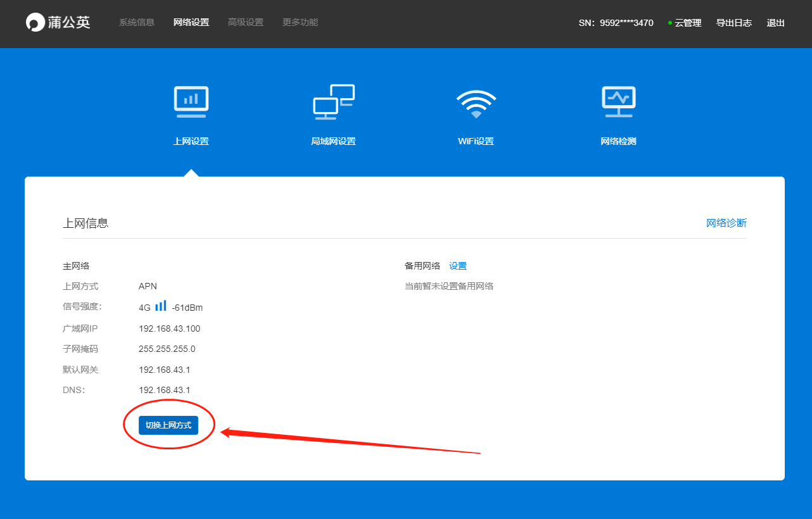812x519 pixels.
Task: Click 广域网IP value 192.168.43.100
Action: coord(170,328)
